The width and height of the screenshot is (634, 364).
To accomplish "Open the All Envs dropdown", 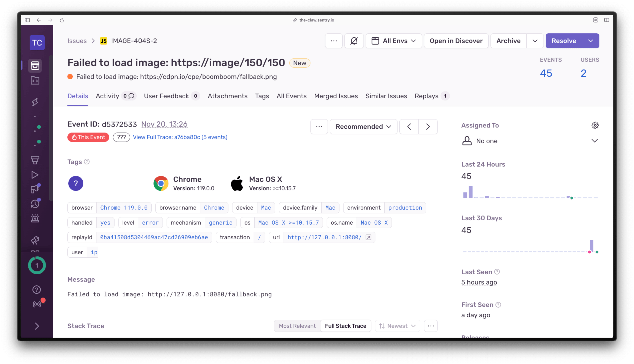I will tap(394, 41).
